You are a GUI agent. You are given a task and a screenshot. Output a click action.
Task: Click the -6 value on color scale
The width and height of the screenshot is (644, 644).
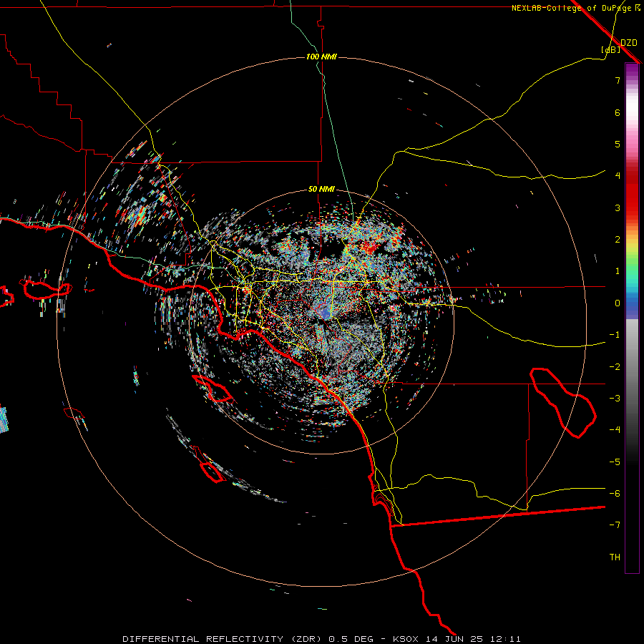point(615,494)
